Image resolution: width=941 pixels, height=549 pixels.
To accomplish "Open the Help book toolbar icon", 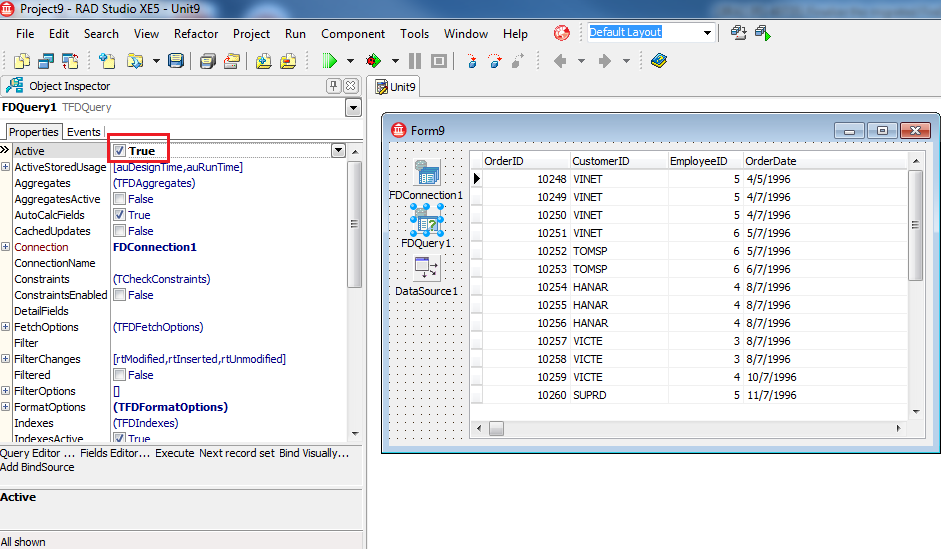I will click(658, 61).
